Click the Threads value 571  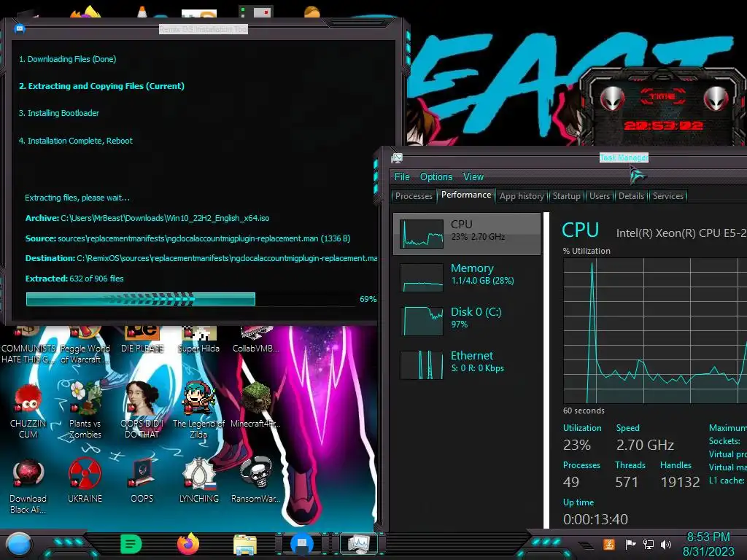pos(627,483)
